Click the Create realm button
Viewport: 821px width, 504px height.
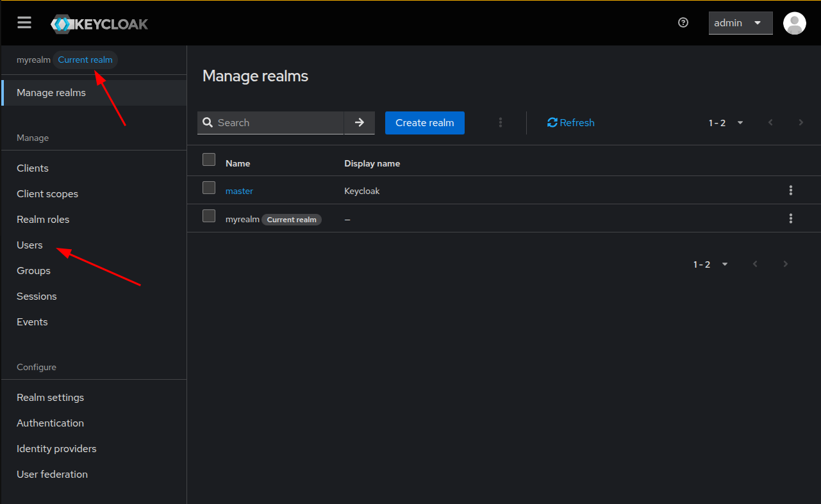pyautogui.click(x=425, y=122)
